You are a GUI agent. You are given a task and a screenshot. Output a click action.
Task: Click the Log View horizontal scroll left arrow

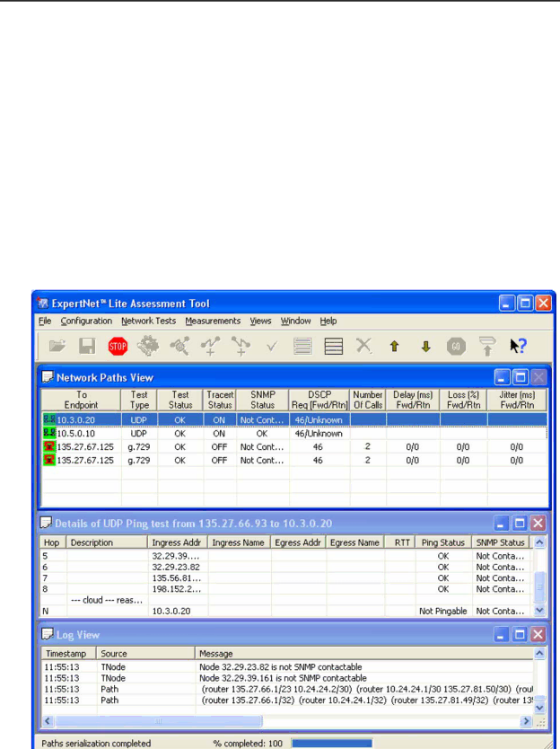pyautogui.click(x=48, y=721)
